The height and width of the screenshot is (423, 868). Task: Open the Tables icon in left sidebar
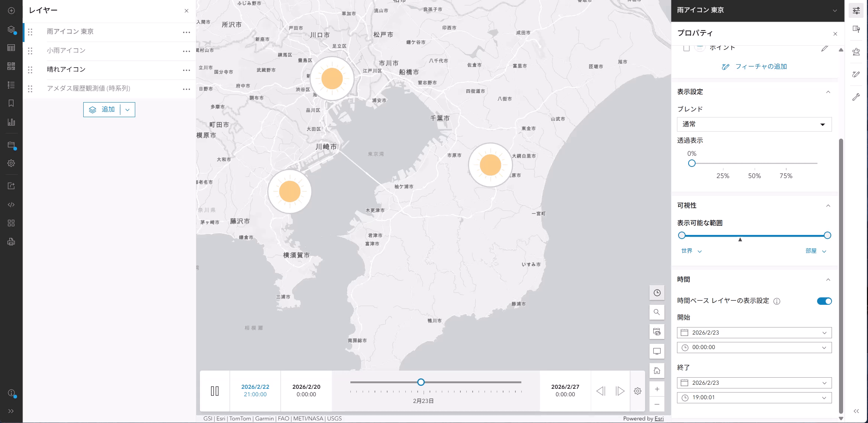(11, 48)
